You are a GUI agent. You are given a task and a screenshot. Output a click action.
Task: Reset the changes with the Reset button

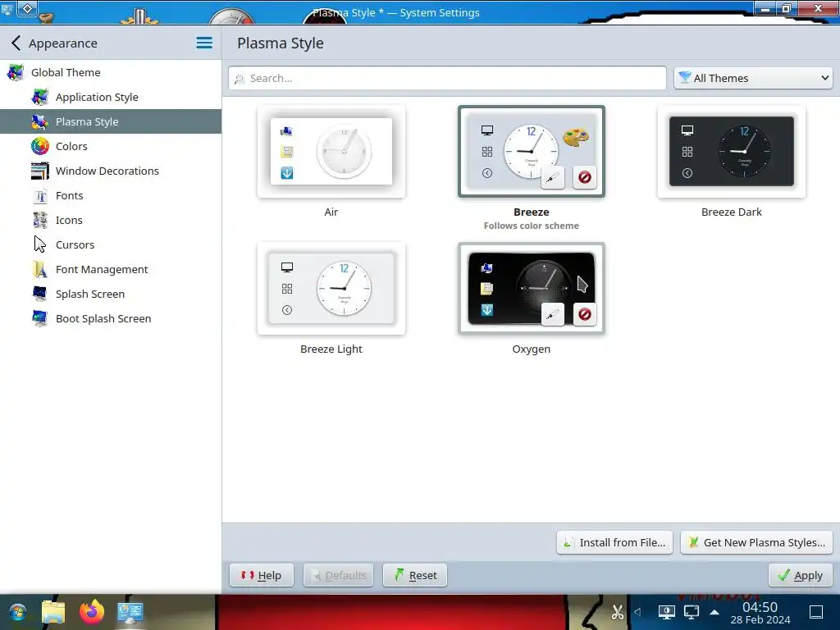414,575
